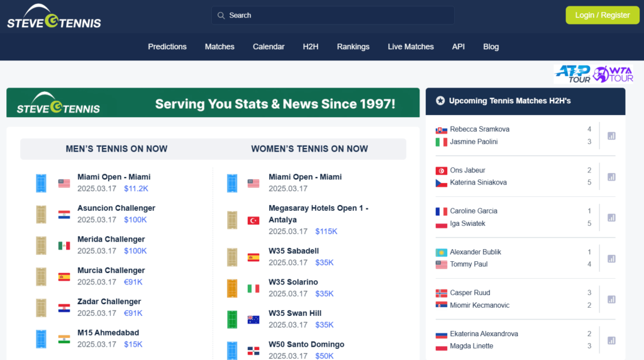Click player name Katerina Siniakova
Viewport: 644px width, 360px height.
pos(478,183)
